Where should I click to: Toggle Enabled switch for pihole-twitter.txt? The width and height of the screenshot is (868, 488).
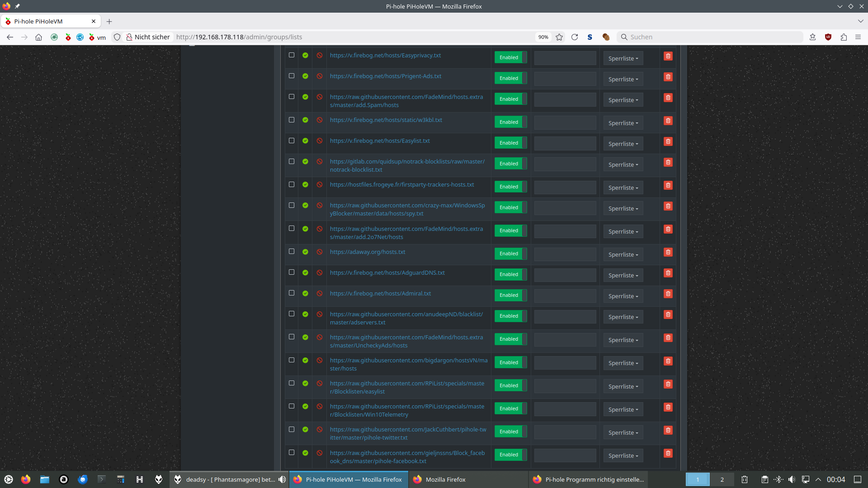point(510,432)
